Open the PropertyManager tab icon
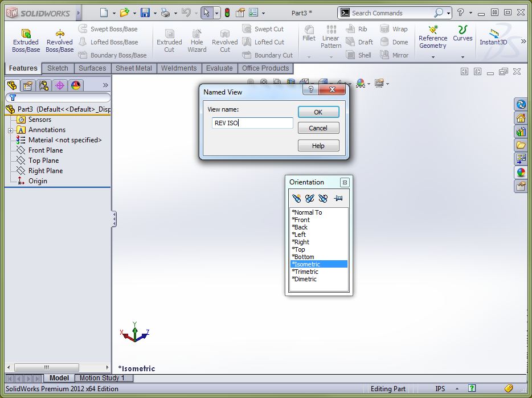Viewport: 532px width, 398px height. tap(28, 85)
